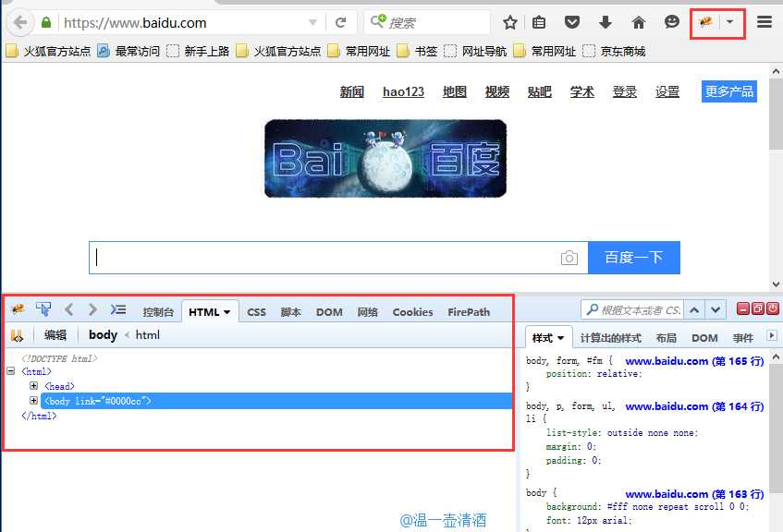Expand the <body> tree node
This screenshot has width=783, height=532.
pos(33,400)
